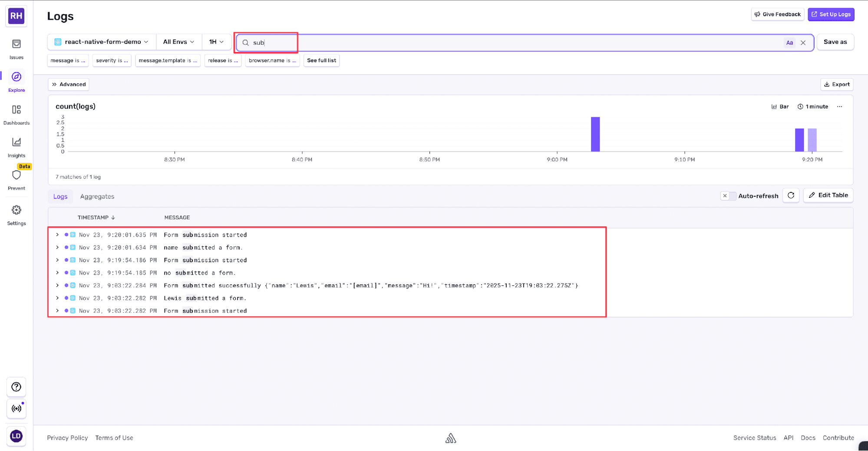Screen dimensions: 868x451
Task: Open Dashboards from the sidebar
Action: pyautogui.click(x=17, y=110)
